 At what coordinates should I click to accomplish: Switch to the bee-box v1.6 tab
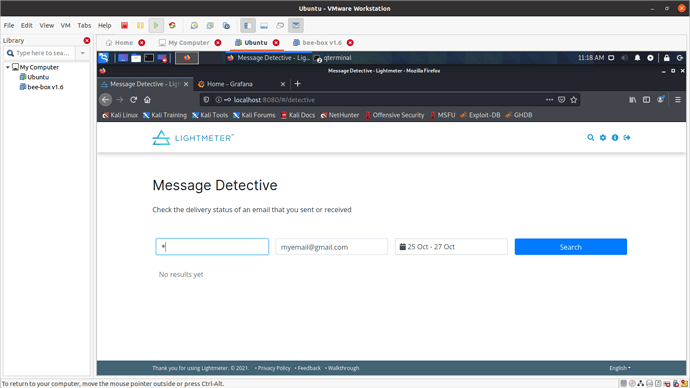(317, 43)
